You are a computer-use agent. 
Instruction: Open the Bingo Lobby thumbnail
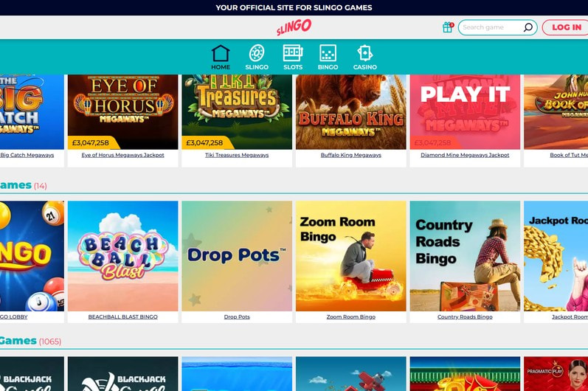pyautogui.click(x=32, y=256)
